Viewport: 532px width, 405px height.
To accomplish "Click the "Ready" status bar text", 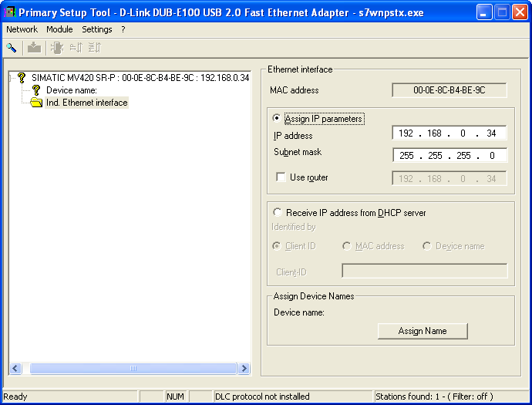I will (15, 397).
